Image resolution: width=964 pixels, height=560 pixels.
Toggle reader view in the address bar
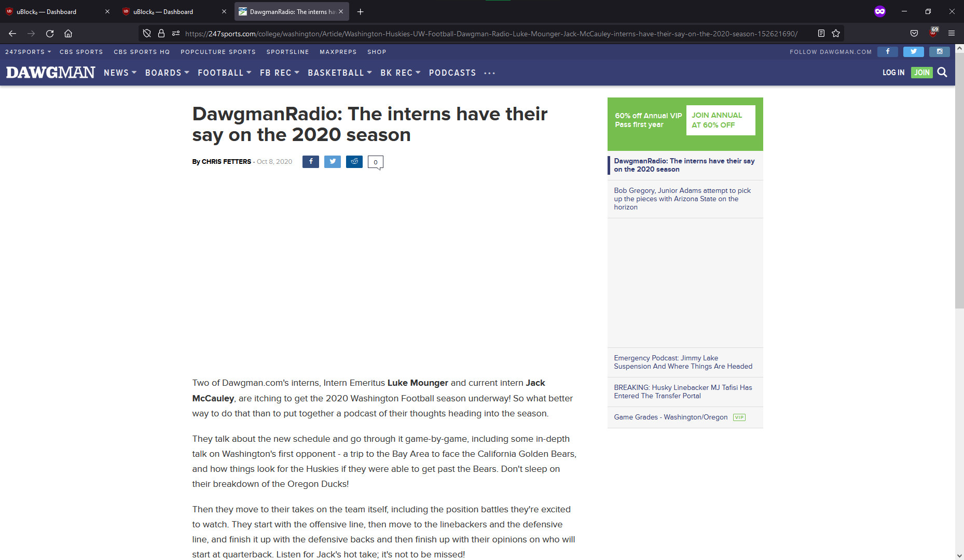pyautogui.click(x=821, y=33)
